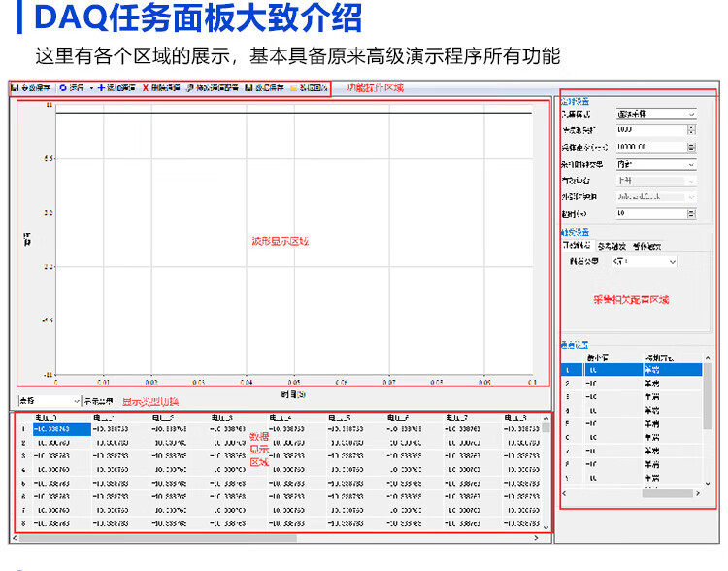Open display type dropdown below the waveform
Image resolution: width=728 pixels, height=571 pixels.
pos(77,400)
